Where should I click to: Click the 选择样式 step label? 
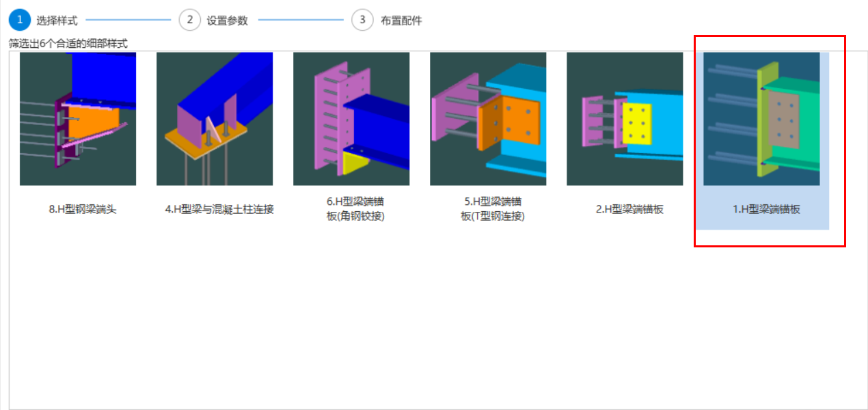click(57, 20)
